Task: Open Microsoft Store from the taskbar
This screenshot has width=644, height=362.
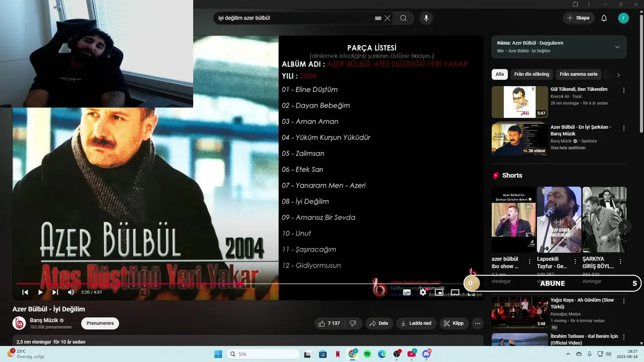Action: 323,354
